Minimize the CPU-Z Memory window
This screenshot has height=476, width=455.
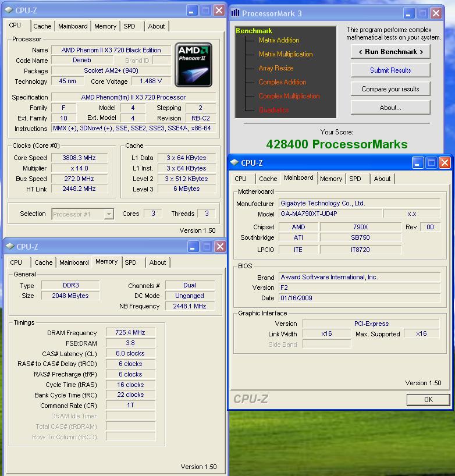(193, 247)
